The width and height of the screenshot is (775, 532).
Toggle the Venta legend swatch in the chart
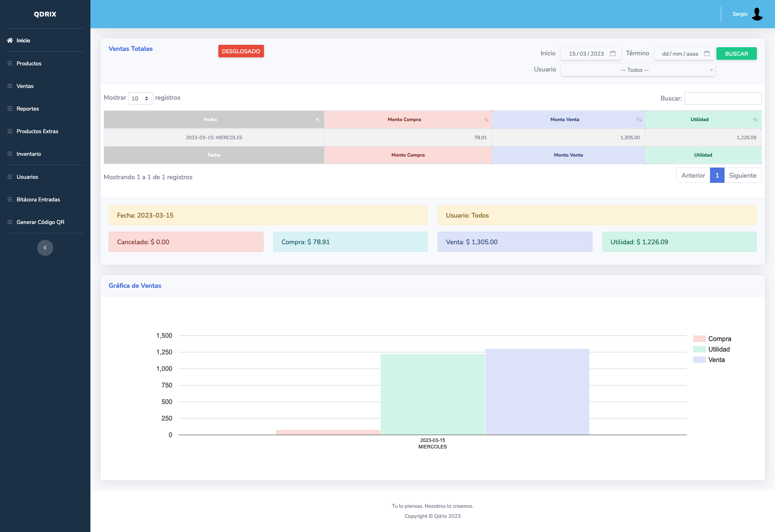point(699,360)
